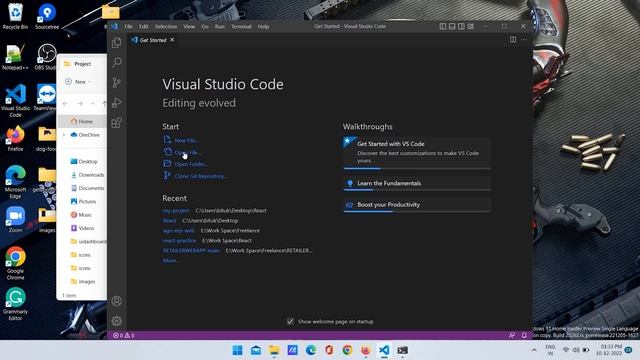Viewport: 640px width, 360px height.
Task: Open recent project agri-erp-web
Action: click(179, 231)
